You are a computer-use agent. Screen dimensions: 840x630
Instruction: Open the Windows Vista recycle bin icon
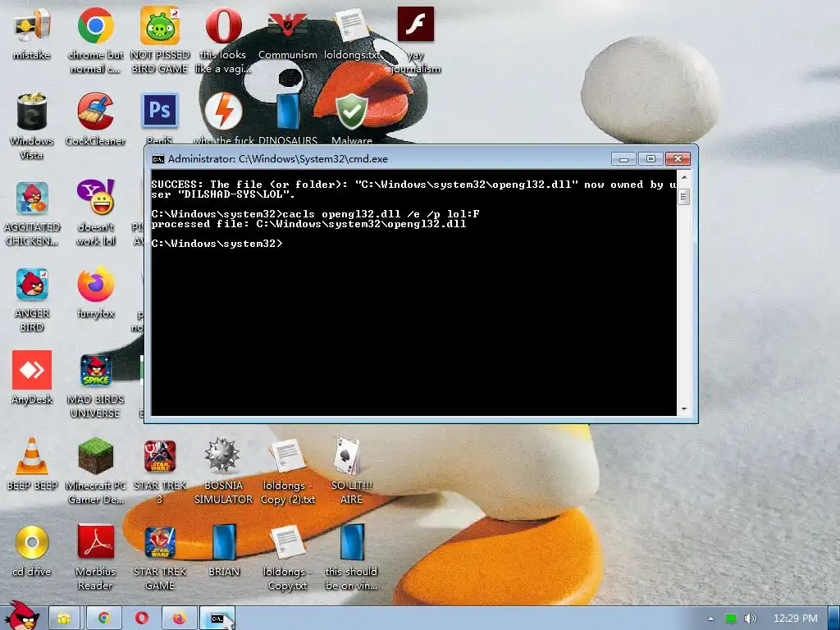[32, 112]
